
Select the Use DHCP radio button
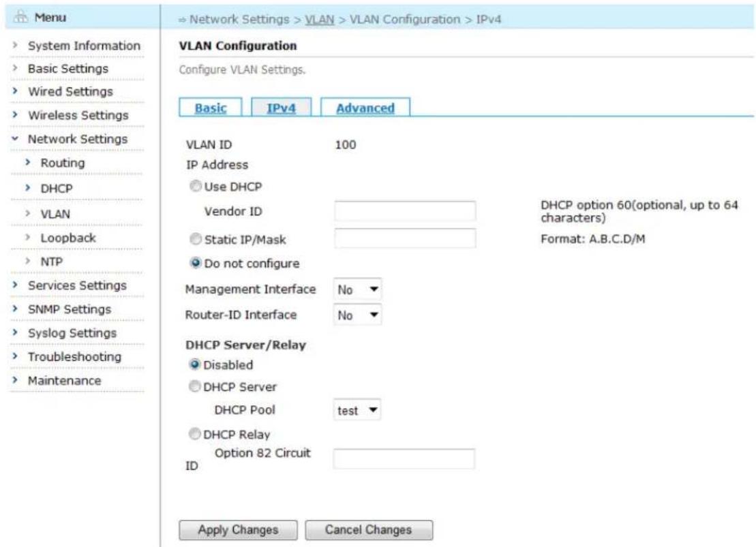tap(195, 186)
